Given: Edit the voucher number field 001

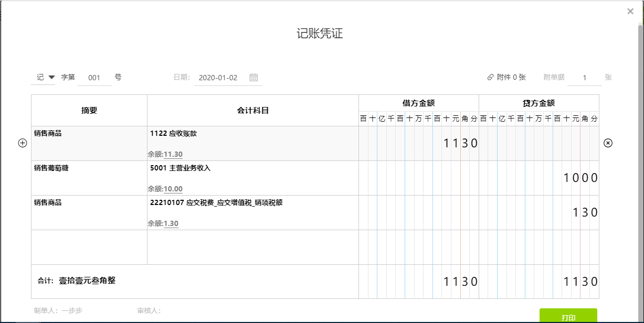Looking at the screenshot, I should [x=94, y=78].
